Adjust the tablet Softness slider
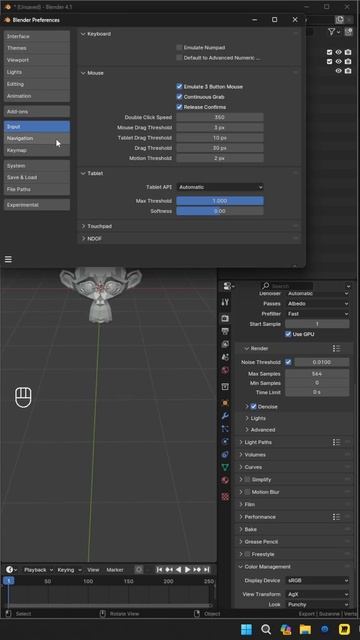 [220, 211]
